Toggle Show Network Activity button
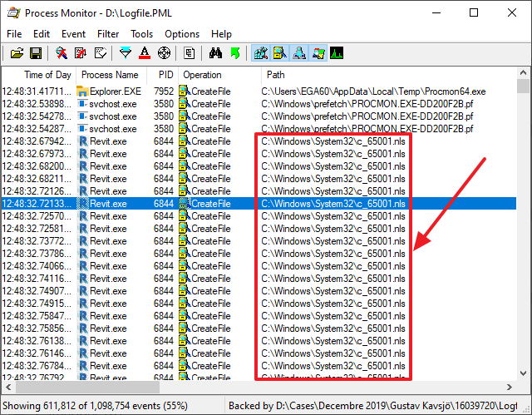This screenshot has width=532, height=415. [x=299, y=53]
